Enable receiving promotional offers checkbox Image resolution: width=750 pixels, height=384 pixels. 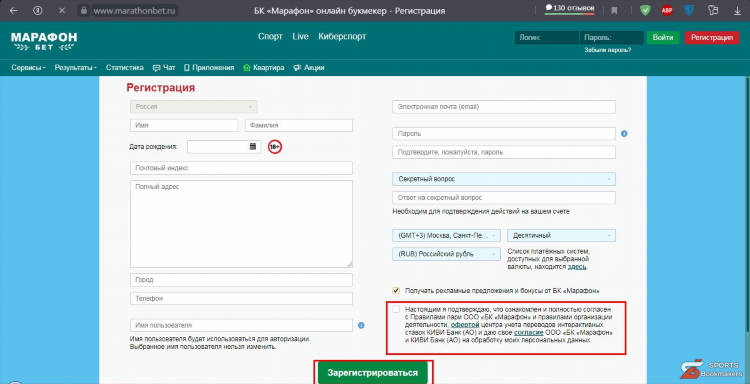396,290
